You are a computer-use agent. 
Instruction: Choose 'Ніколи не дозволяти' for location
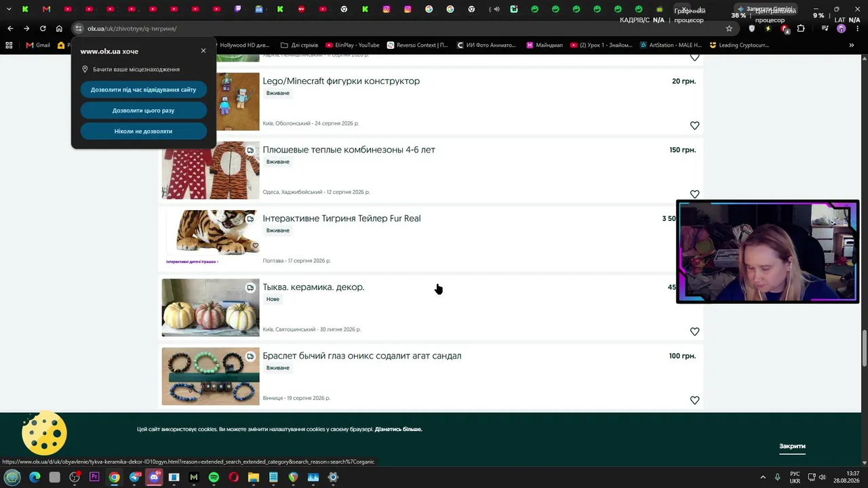tap(144, 131)
